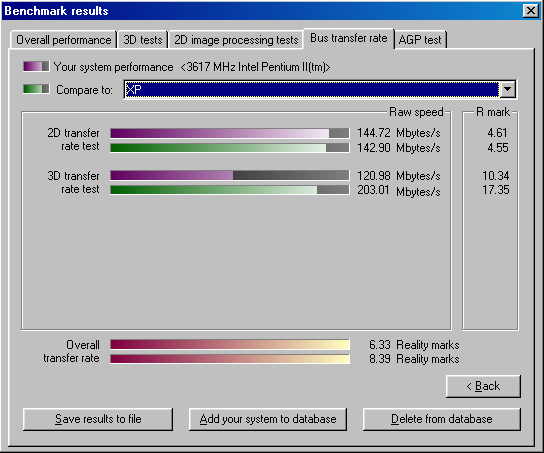Click the green 3D transfer rate bar
Viewport: 544px width, 453px height.
click(230, 190)
